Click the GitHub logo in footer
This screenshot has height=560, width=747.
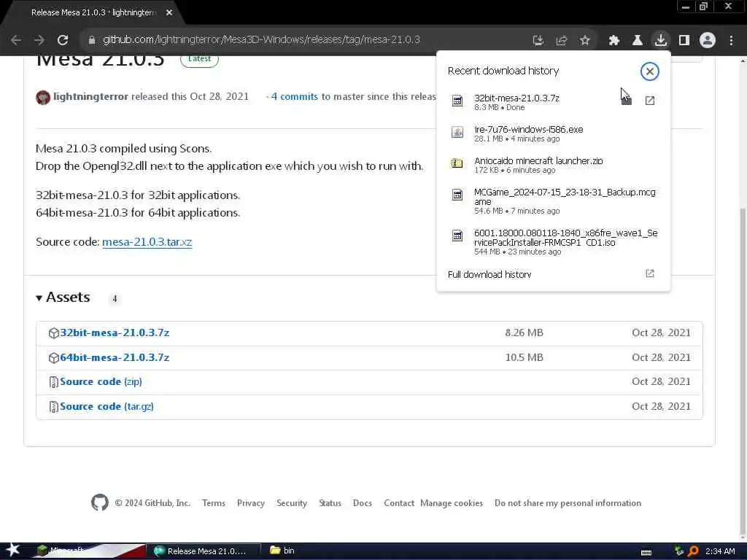pos(99,502)
